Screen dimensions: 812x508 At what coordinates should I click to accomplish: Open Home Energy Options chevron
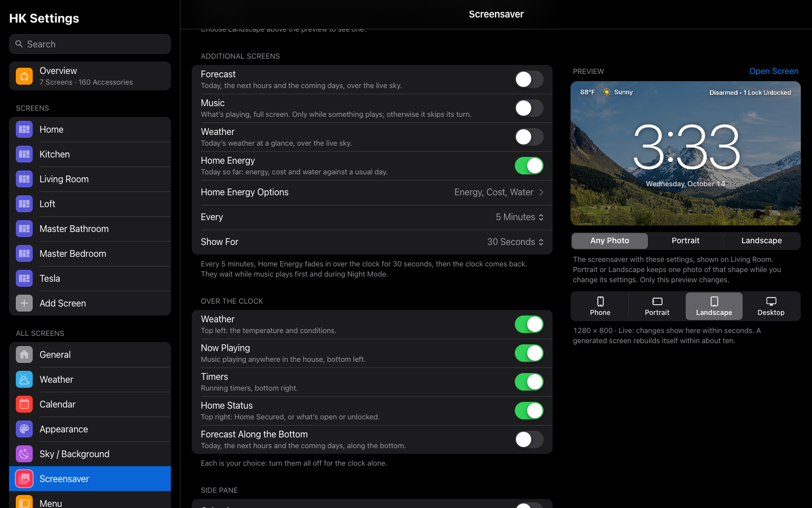541,192
